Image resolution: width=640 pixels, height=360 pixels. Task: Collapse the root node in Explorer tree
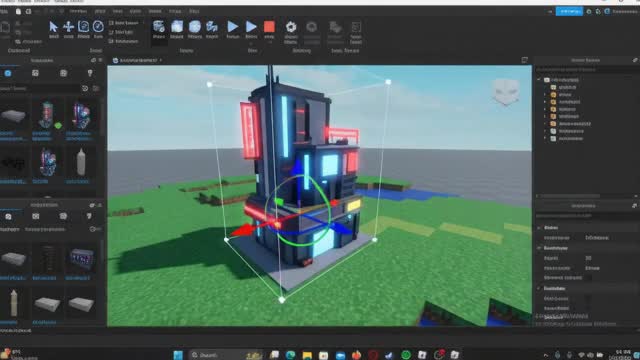539,80
